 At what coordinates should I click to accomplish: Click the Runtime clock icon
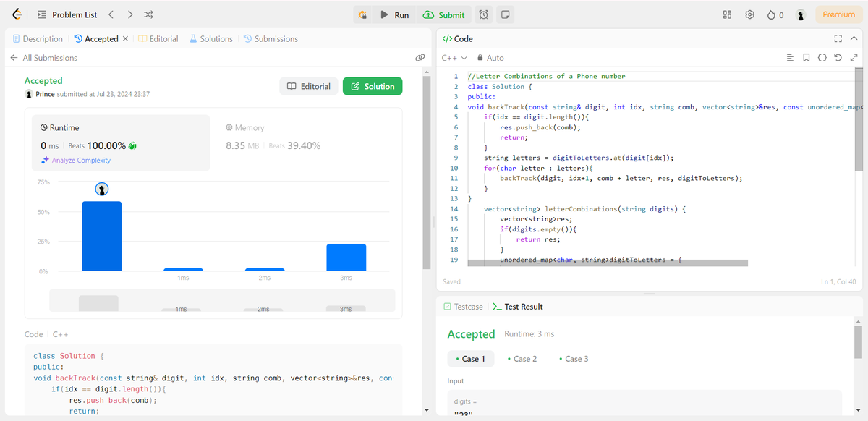click(44, 127)
